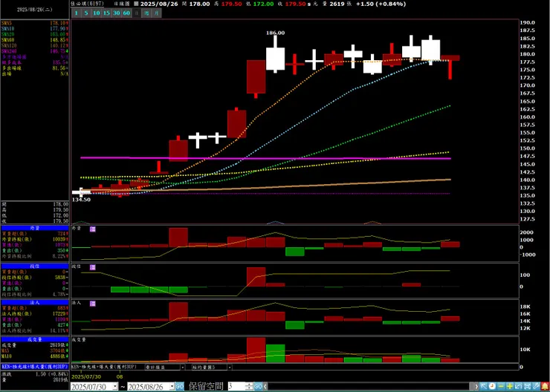Click the undo/return arrow icon
The height and width of the screenshot is (392, 550).
tap(518, 386)
